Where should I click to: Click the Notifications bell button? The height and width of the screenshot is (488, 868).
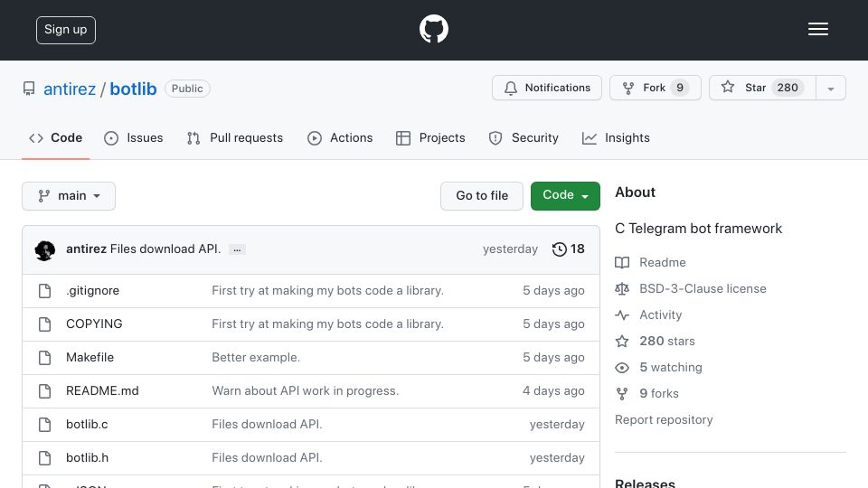coord(547,88)
